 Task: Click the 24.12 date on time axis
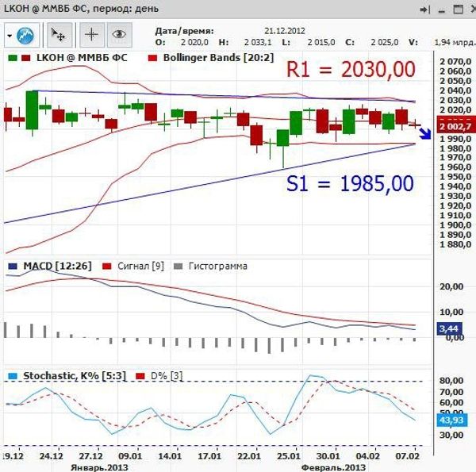click(51, 456)
